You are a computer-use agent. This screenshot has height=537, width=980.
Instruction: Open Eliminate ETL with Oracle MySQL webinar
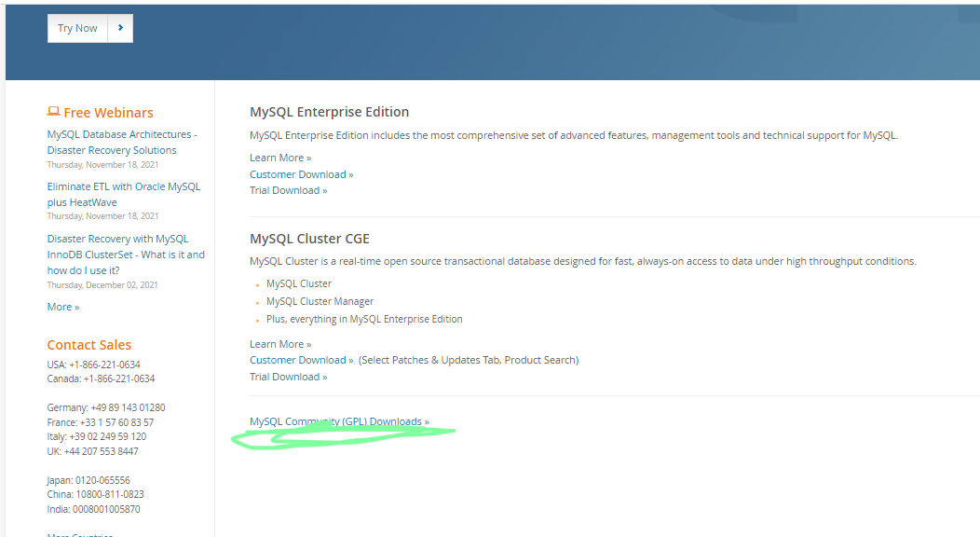tap(124, 195)
